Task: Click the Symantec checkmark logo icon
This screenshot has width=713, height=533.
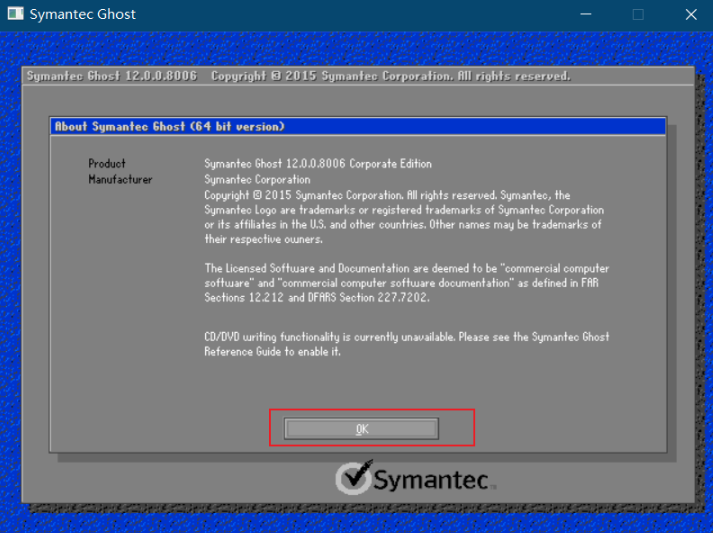Action: [x=353, y=478]
